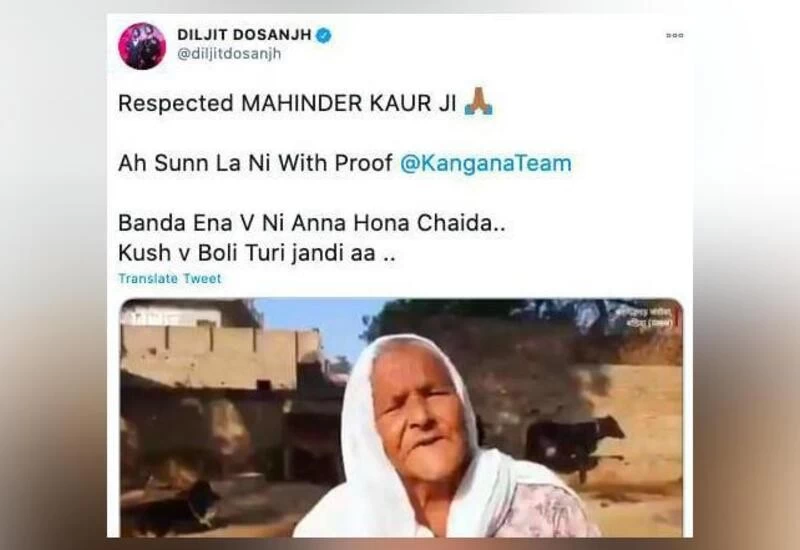800x550 pixels.
Task: Select the "Ah Sunn La Ni With Proof" text
Action: (256, 163)
